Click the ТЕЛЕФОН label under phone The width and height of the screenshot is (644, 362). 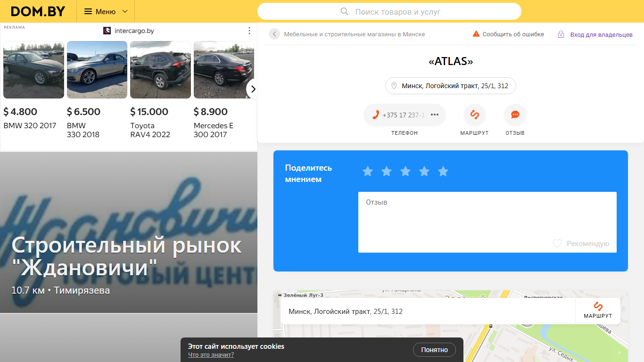pyautogui.click(x=405, y=133)
